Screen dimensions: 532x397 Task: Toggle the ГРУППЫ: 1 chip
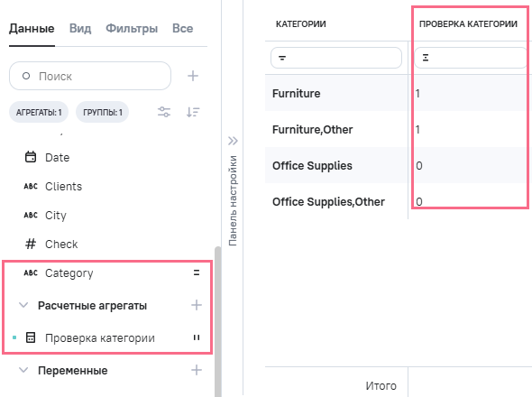[102, 112]
